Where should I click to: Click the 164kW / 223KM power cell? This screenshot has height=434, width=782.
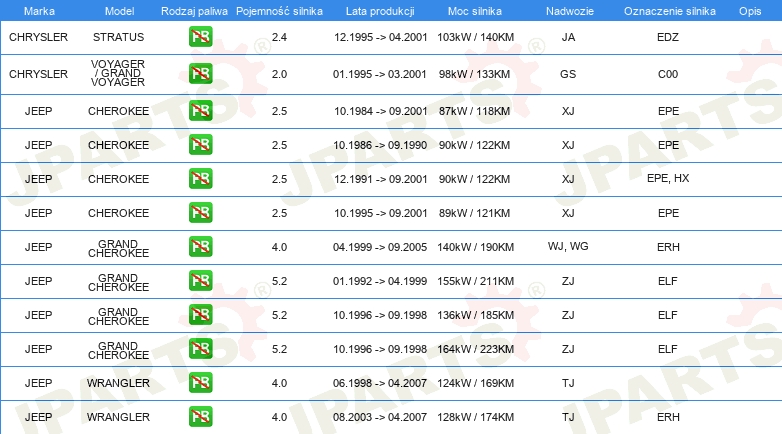point(475,349)
